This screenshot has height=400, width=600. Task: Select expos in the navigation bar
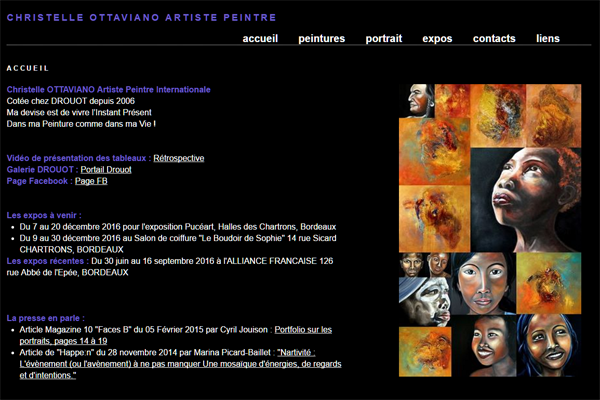coord(437,38)
